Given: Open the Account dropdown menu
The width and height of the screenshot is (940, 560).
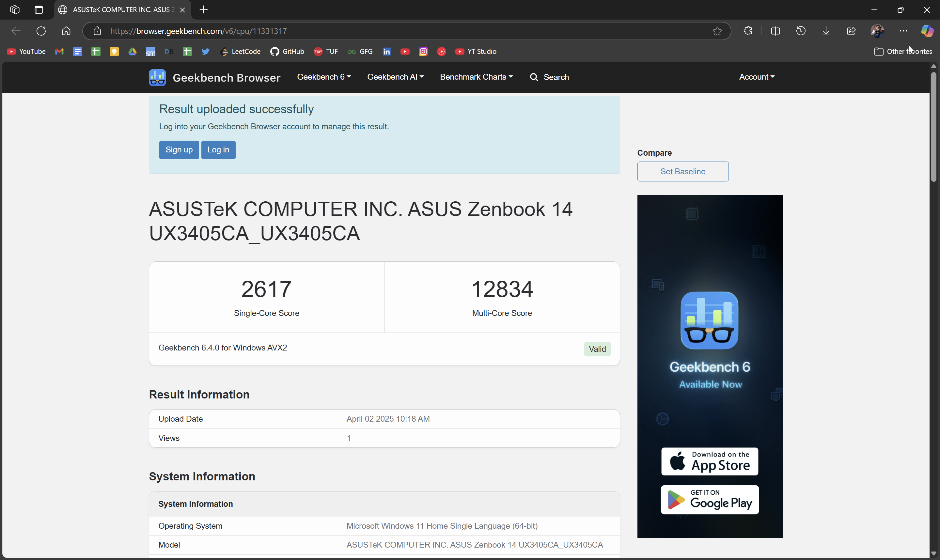Looking at the screenshot, I should pyautogui.click(x=757, y=77).
